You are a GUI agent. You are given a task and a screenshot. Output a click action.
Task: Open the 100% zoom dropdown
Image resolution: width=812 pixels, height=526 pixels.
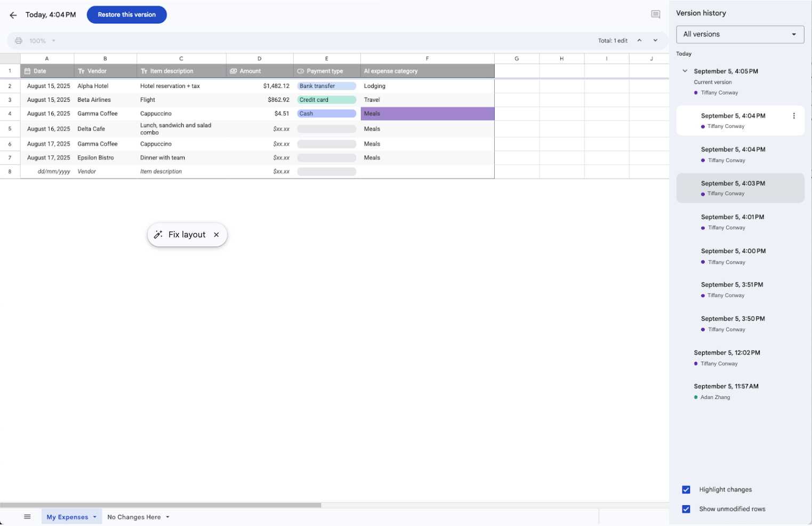click(43, 41)
